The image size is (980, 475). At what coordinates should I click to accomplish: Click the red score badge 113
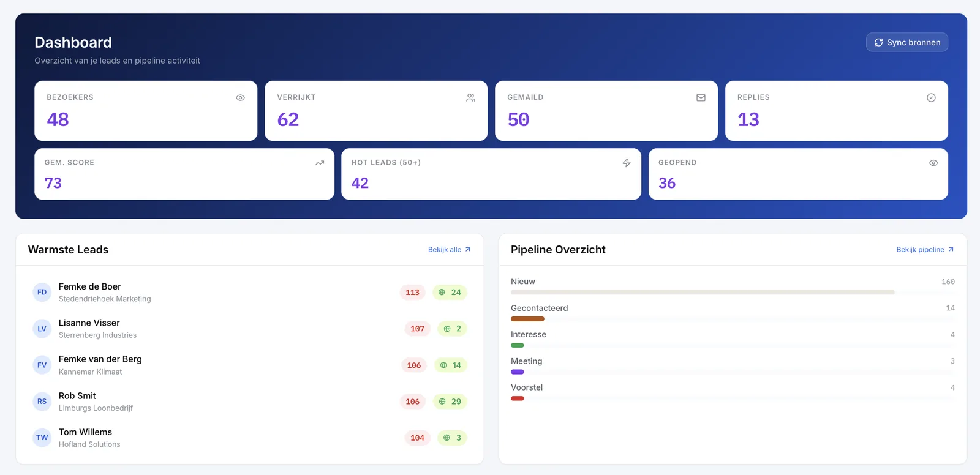[413, 293]
